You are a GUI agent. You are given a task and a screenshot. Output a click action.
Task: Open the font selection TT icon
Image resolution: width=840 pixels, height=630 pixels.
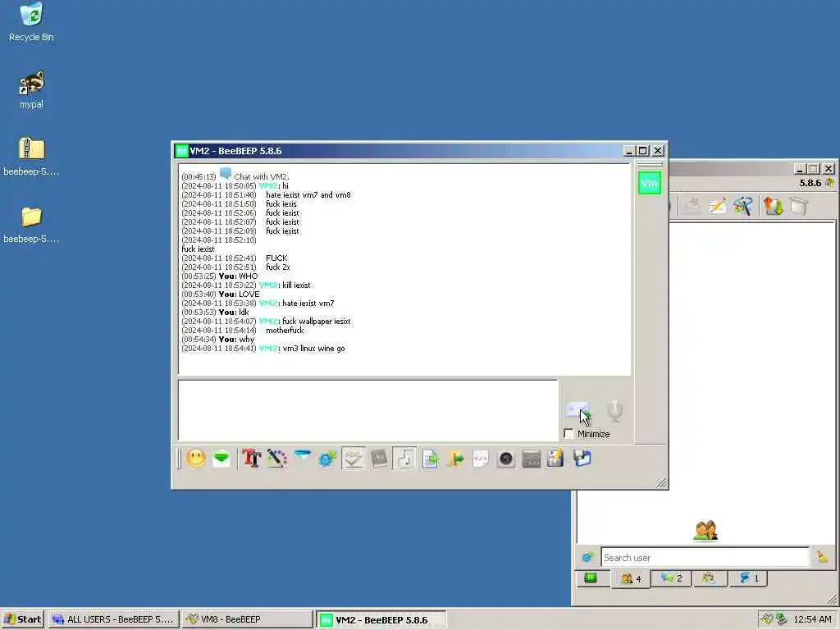251,459
